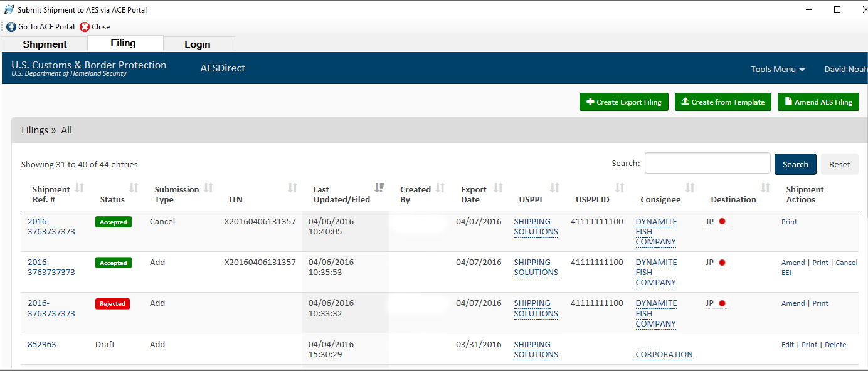Click the sort icon on the Export Date column

499,186
